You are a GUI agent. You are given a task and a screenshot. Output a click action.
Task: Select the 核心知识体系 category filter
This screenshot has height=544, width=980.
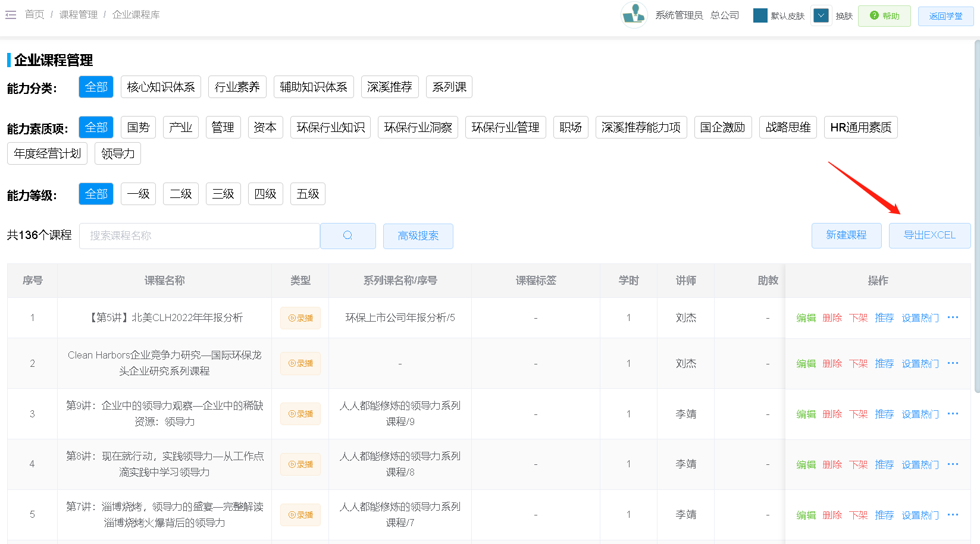click(x=161, y=87)
